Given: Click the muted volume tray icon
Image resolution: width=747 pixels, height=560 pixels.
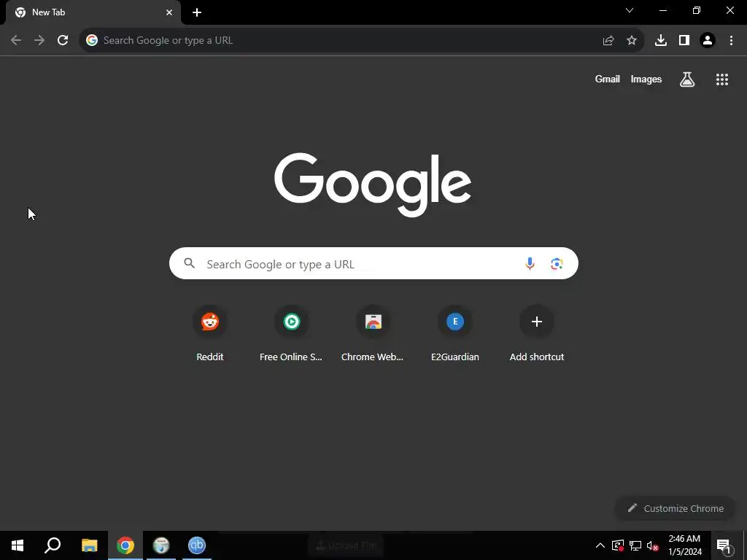Looking at the screenshot, I should tap(653, 545).
